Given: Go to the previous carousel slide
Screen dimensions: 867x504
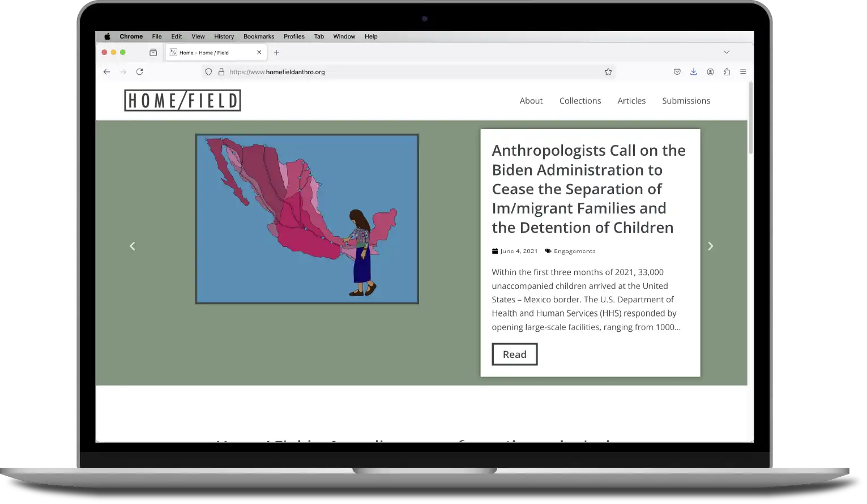Looking at the screenshot, I should (133, 246).
